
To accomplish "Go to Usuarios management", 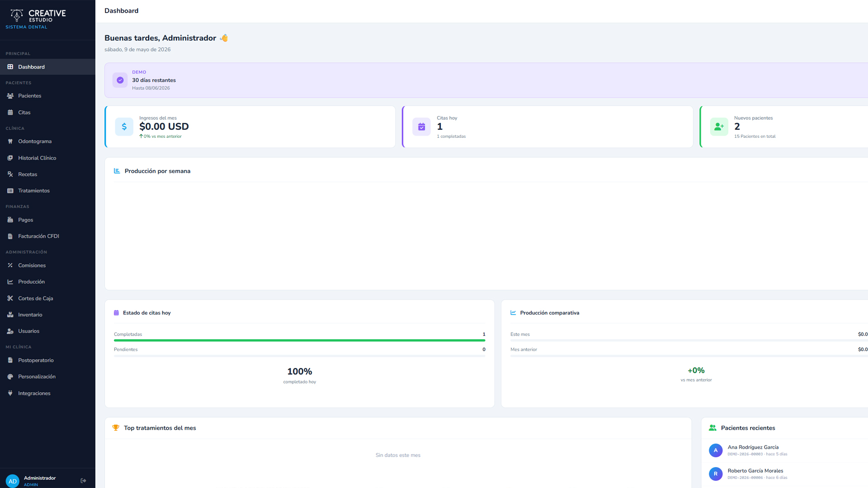I will click(x=47, y=331).
